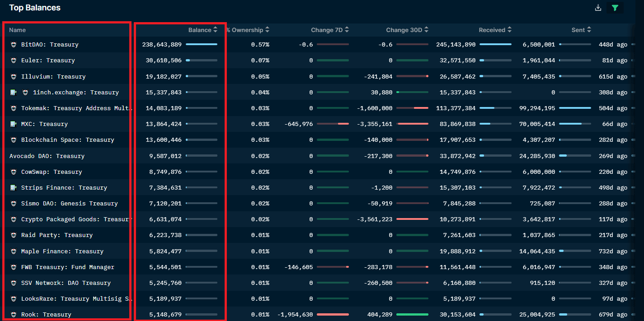Image resolution: width=644 pixels, height=321 pixels.
Task: Click the Name column header
Action: pyautogui.click(x=17, y=30)
